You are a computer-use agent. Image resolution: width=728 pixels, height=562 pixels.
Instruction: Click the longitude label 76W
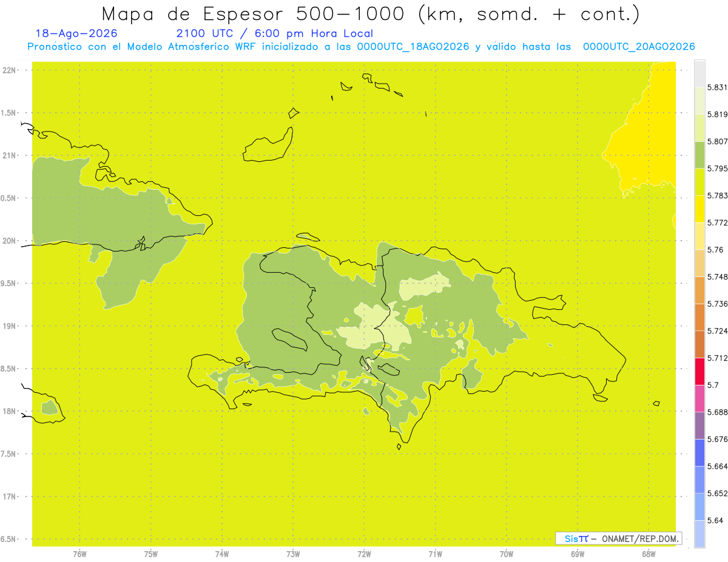tap(79, 554)
